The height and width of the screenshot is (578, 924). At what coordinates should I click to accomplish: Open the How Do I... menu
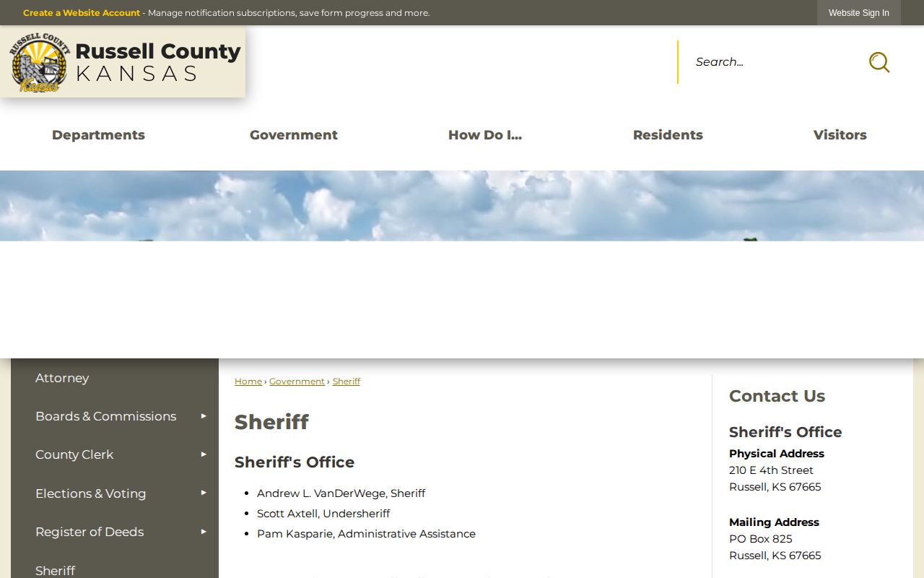(x=485, y=135)
